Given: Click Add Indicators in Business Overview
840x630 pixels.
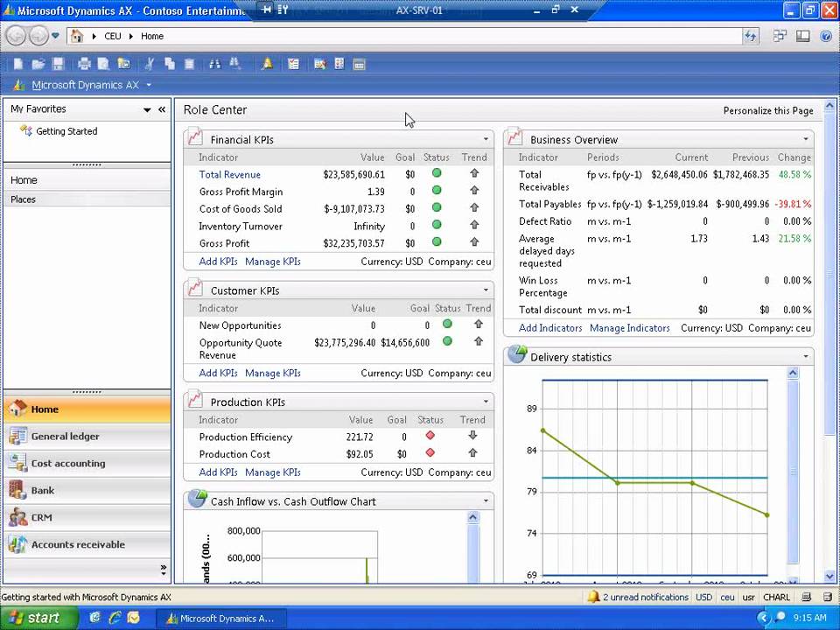Looking at the screenshot, I should tap(550, 328).
